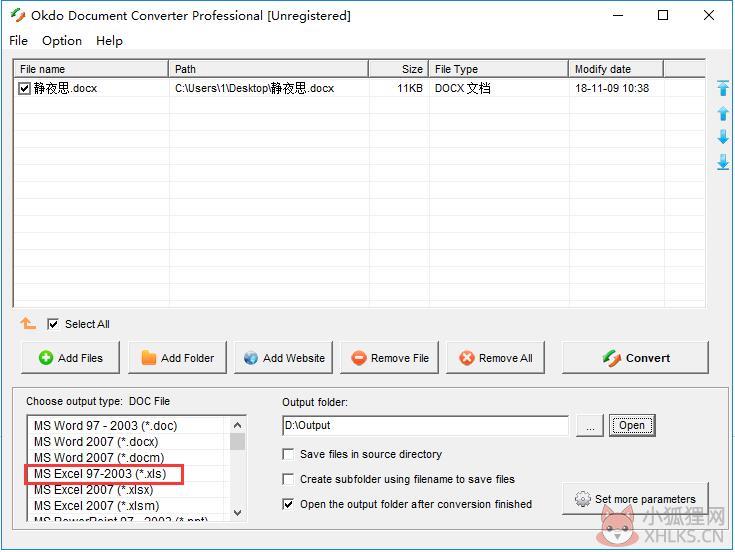Image resolution: width=735 pixels, height=552 pixels.
Task: Click the Add Folder button
Action: (177, 358)
